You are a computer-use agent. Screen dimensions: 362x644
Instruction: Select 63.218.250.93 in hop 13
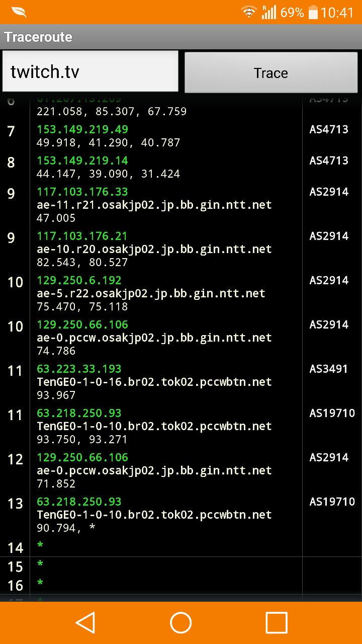click(x=79, y=502)
